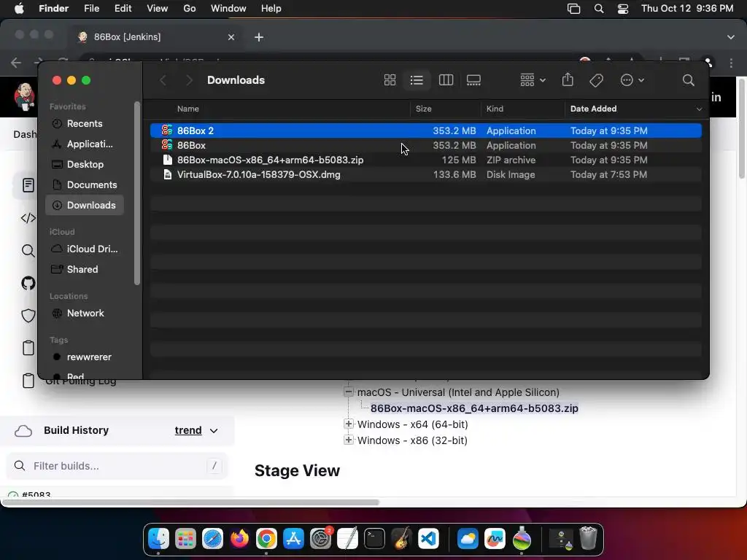The height and width of the screenshot is (560, 747).
Task: Collapse macOS Universal artifacts tree node
Action: [x=349, y=392]
